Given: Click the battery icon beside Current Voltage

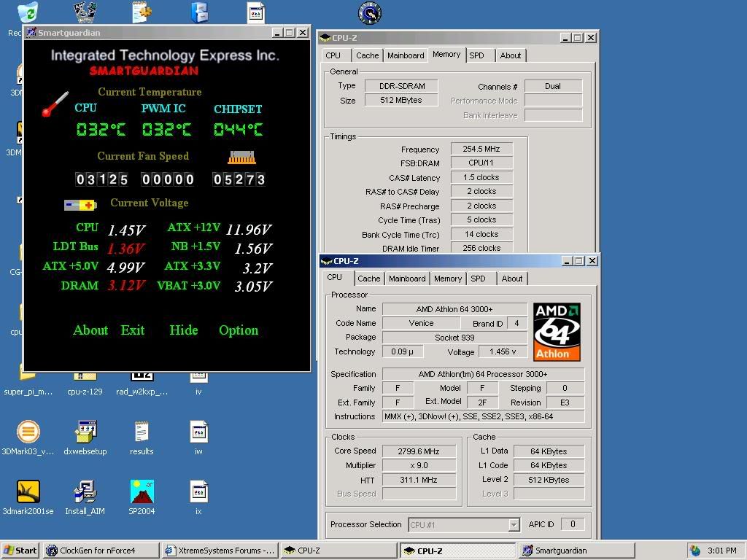Looking at the screenshot, I should click(80, 205).
